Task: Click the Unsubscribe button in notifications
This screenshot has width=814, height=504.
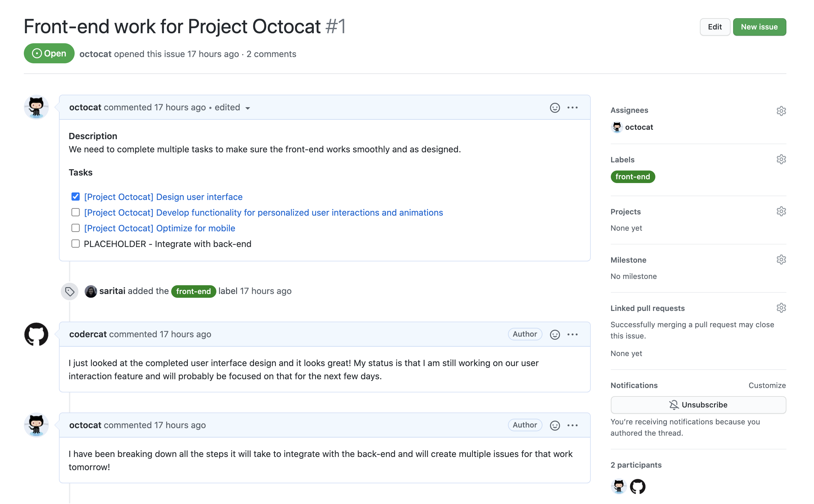Action: pos(698,405)
